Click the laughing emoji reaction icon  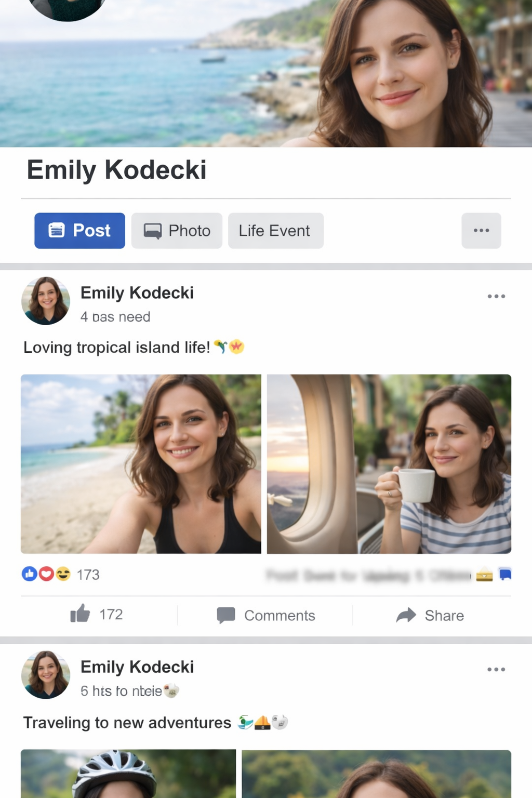click(62, 574)
